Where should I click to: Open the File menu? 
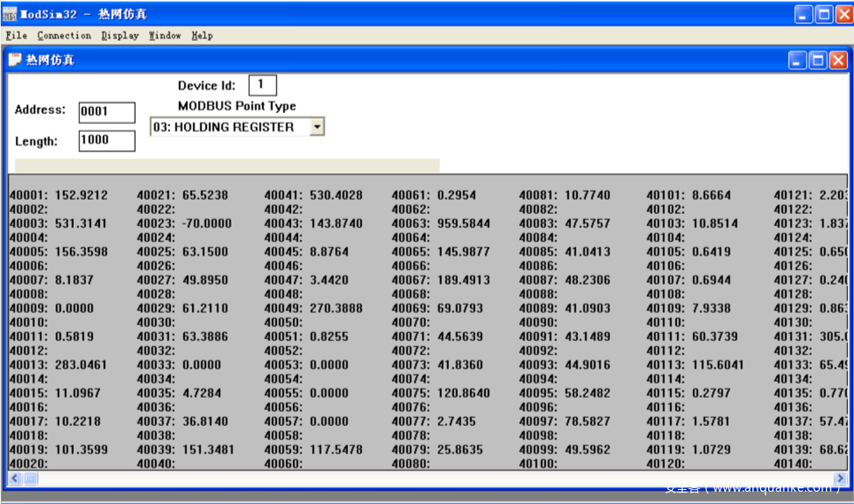click(16, 36)
